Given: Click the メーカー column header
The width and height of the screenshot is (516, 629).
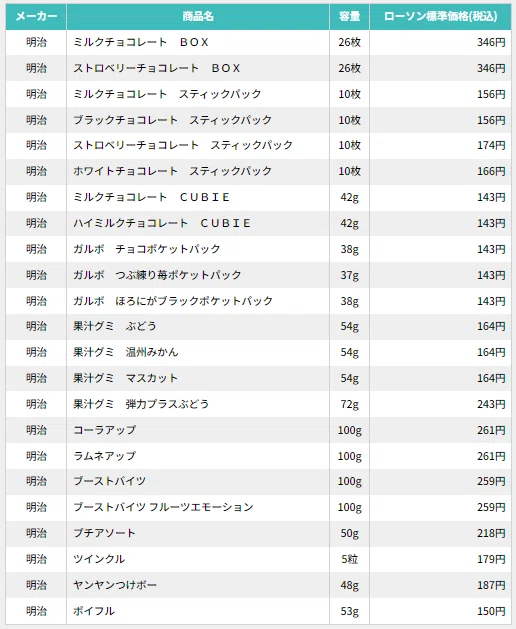Looking at the screenshot, I should (36, 16).
